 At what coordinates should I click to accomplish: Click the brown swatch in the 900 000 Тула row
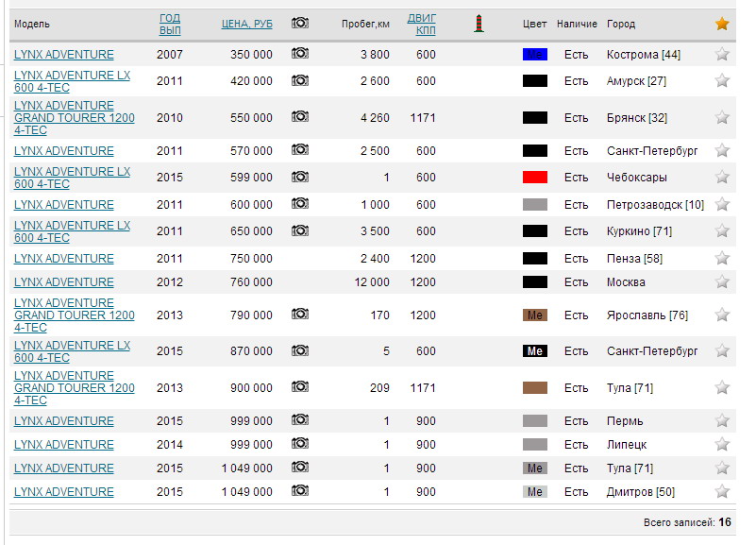pos(535,387)
